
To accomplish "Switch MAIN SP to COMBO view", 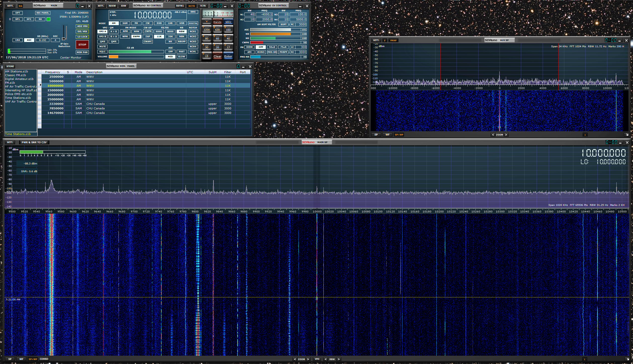I will coord(44,359).
